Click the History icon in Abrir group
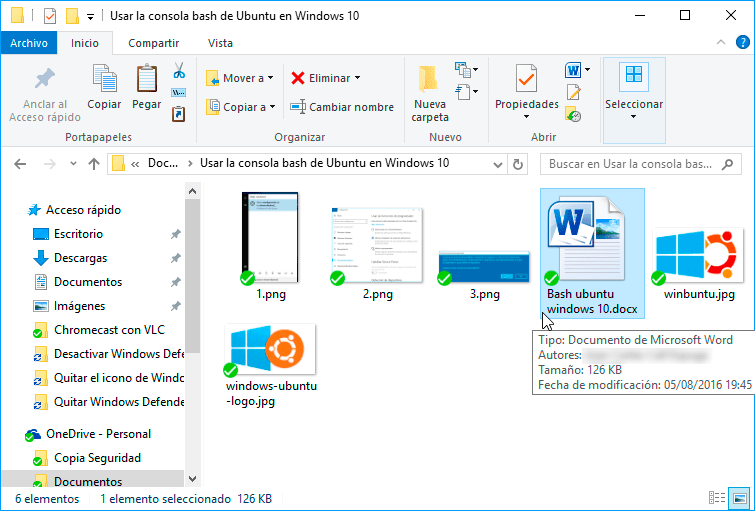The height and width of the screenshot is (511, 755). point(573,115)
